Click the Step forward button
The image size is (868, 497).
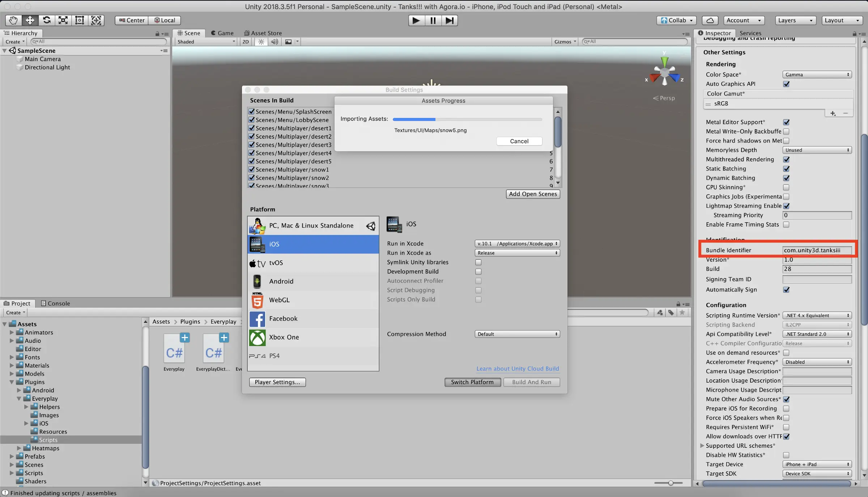click(x=449, y=20)
